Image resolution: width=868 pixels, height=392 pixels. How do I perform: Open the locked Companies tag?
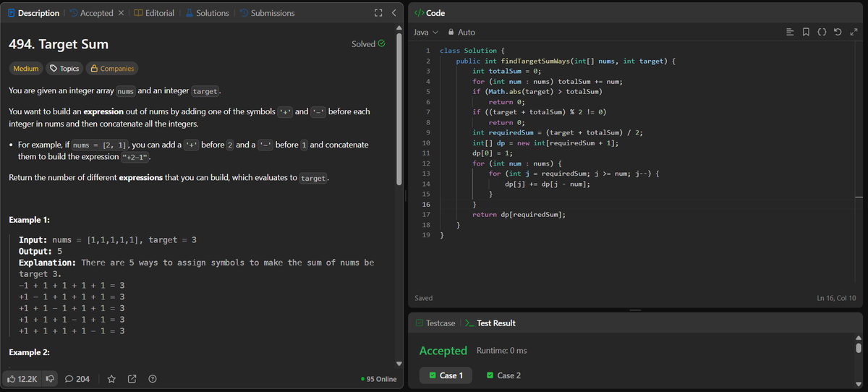[x=111, y=69]
